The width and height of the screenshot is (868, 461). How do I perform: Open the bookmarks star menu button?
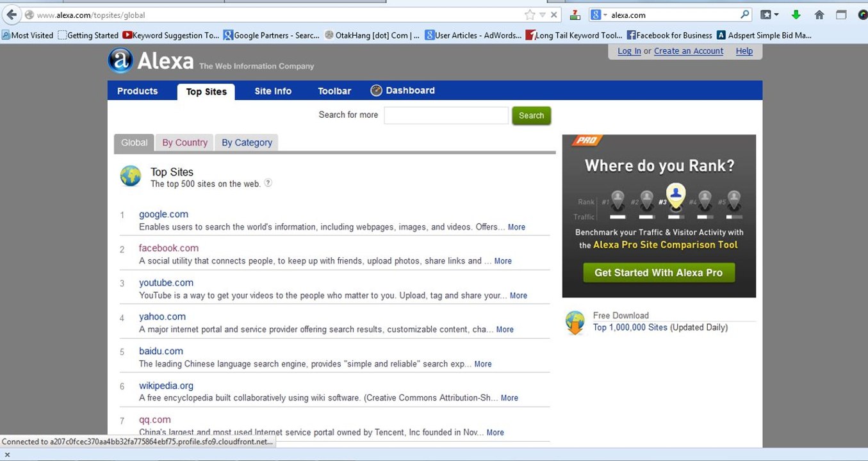(769, 15)
